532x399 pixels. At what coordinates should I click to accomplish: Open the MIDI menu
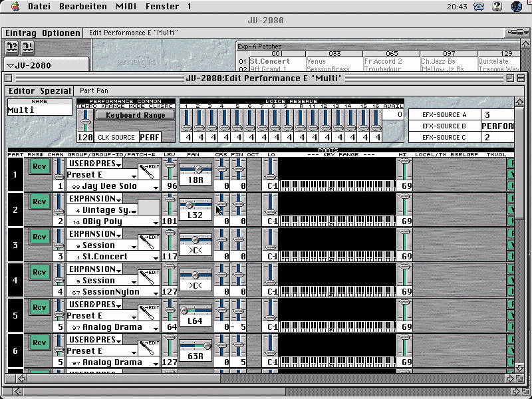126,7
